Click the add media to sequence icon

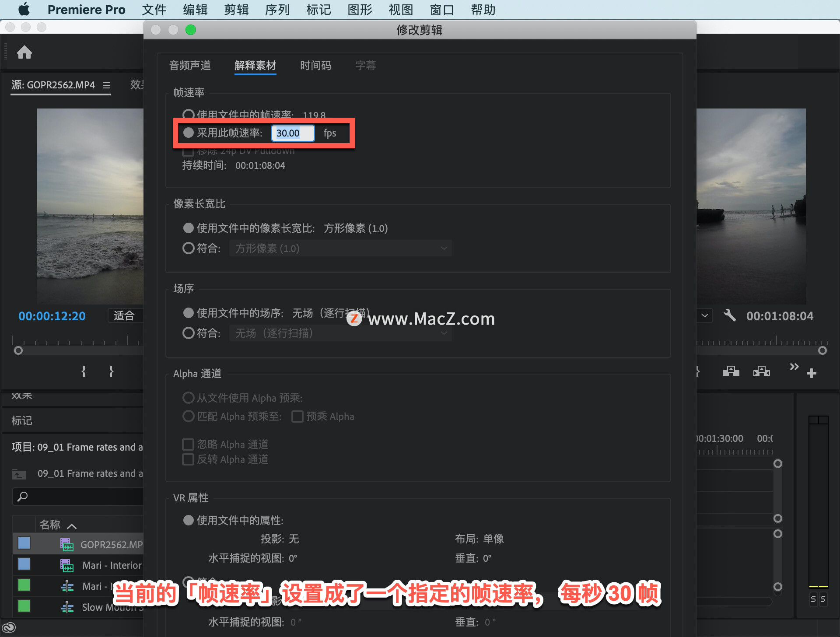[731, 372]
